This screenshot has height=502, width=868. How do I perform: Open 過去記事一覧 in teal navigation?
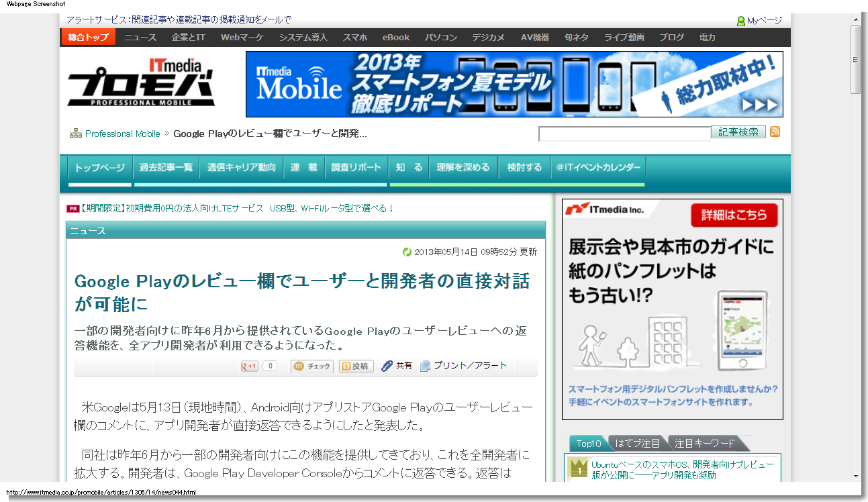(x=166, y=168)
